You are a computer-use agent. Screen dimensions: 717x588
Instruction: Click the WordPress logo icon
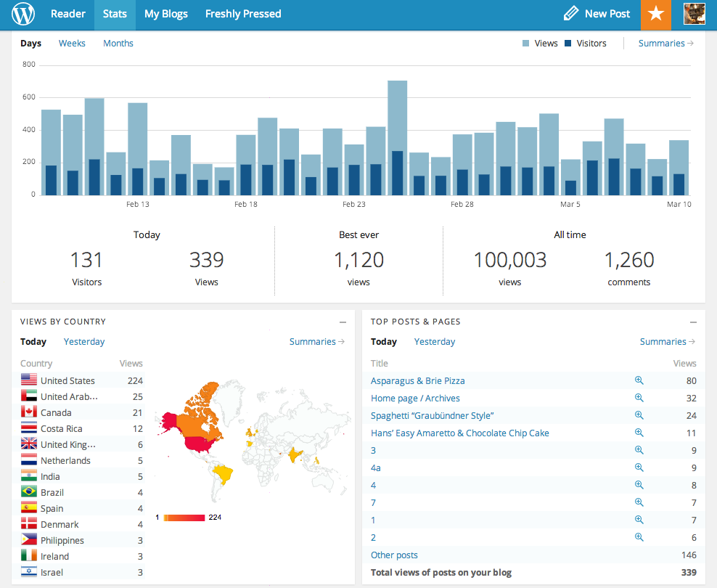click(x=23, y=14)
